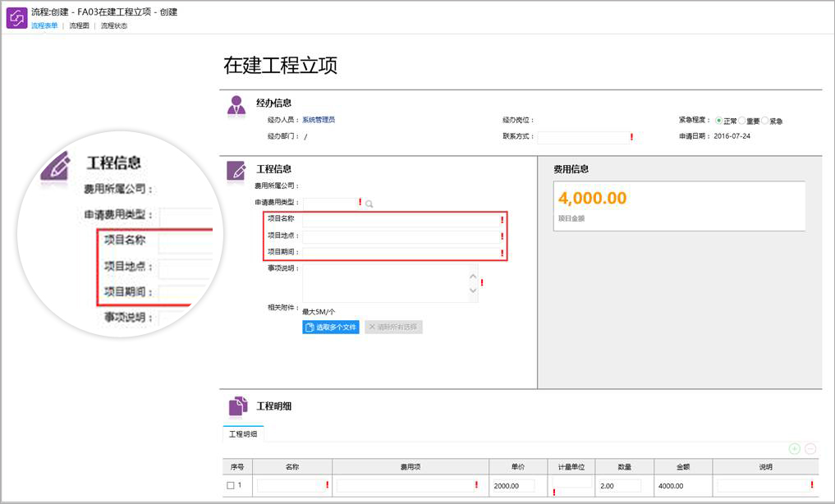
Task: Switch to the 流程图 tab
Action: click(79, 26)
